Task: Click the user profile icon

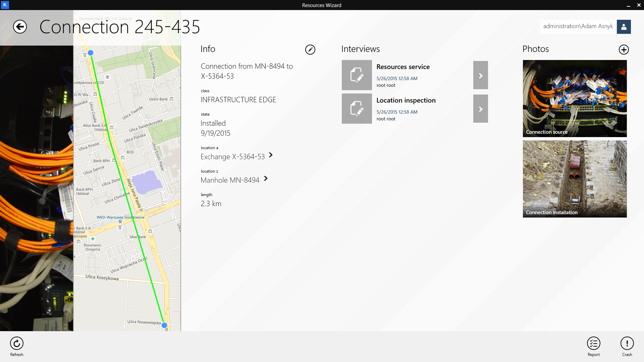Action: pos(624,27)
